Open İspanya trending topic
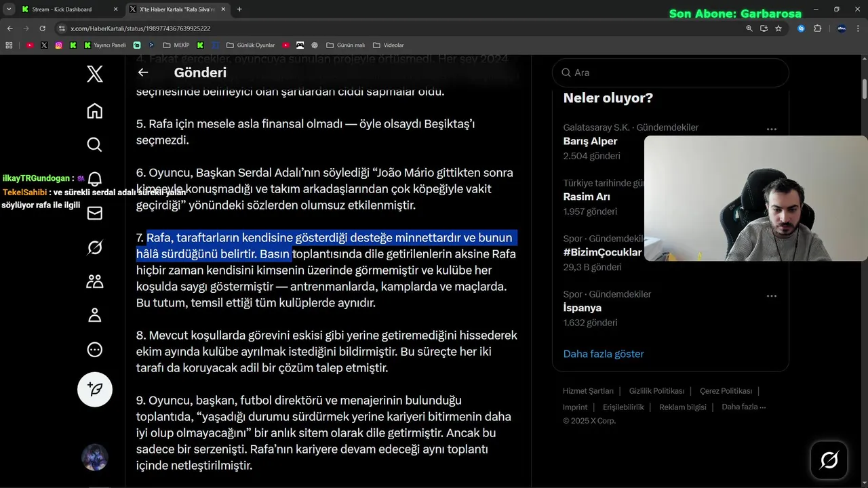 [x=583, y=308]
